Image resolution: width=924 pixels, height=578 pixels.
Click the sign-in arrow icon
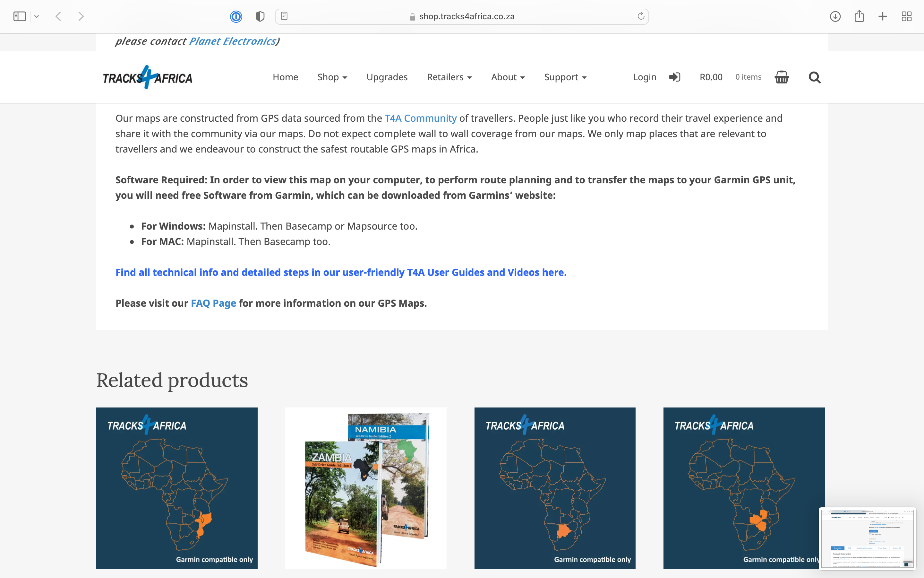[x=675, y=77]
